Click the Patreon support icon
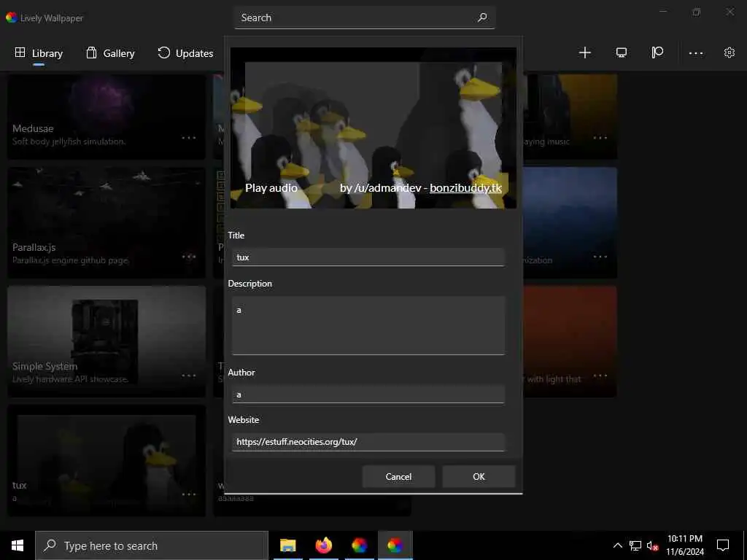The image size is (747, 560). 657,52
